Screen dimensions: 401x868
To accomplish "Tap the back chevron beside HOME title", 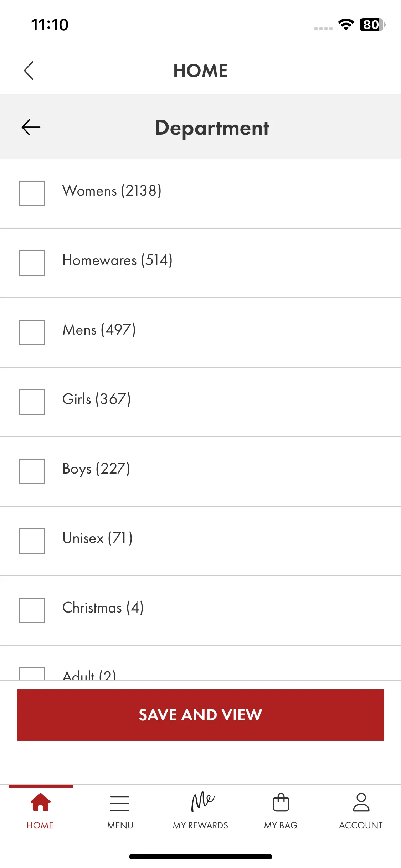I will [29, 71].
